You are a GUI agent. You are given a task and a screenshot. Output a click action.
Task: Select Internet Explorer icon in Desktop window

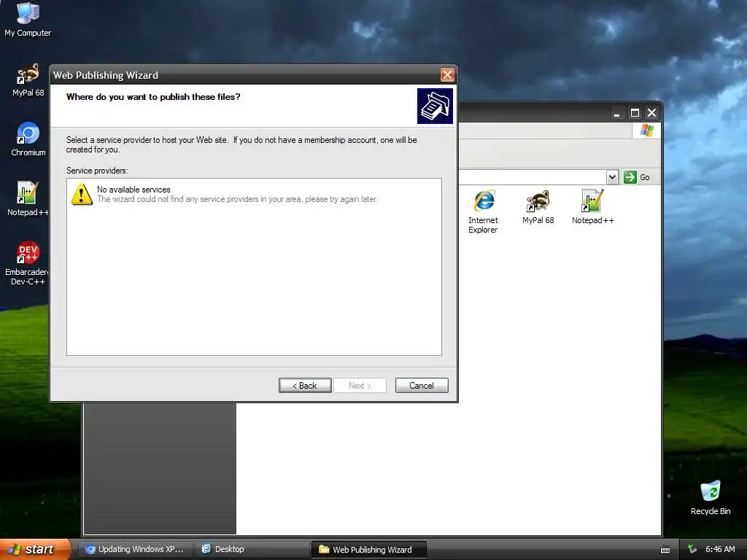tap(483, 211)
